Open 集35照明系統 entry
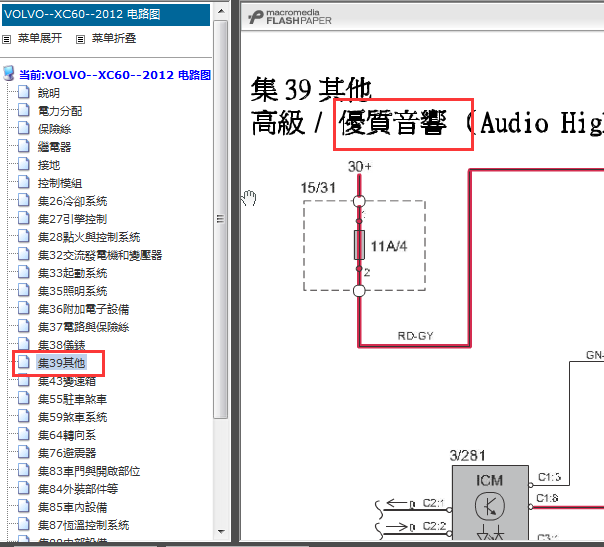This screenshot has height=547, width=604. (x=72, y=291)
